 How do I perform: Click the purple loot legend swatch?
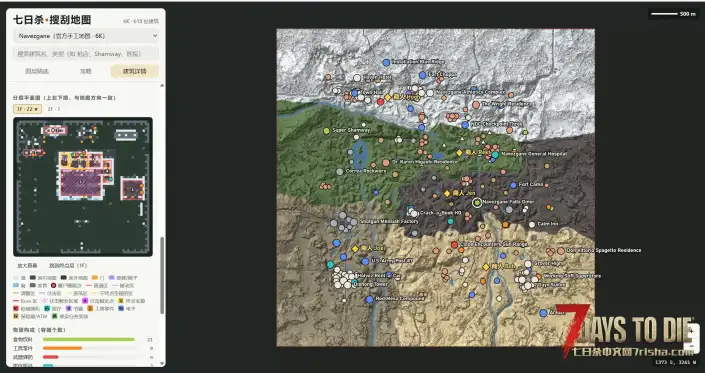(69, 309)
